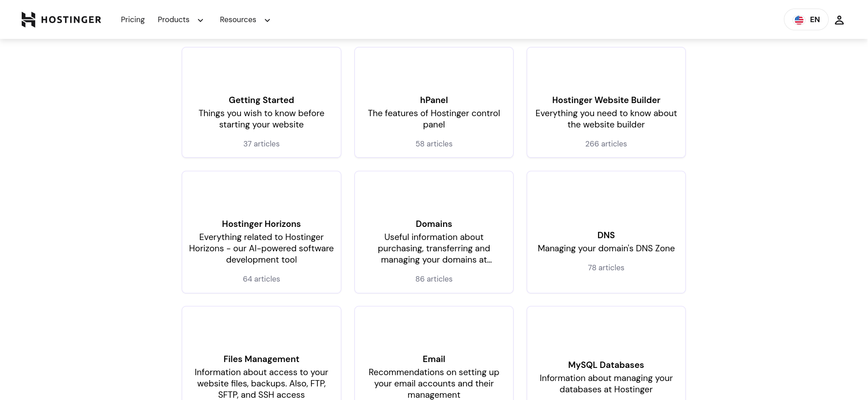This screenshot has height=400, width=868.
Task: Open the Files Management category
Action: pyautogui.click(x=261, y=353)
